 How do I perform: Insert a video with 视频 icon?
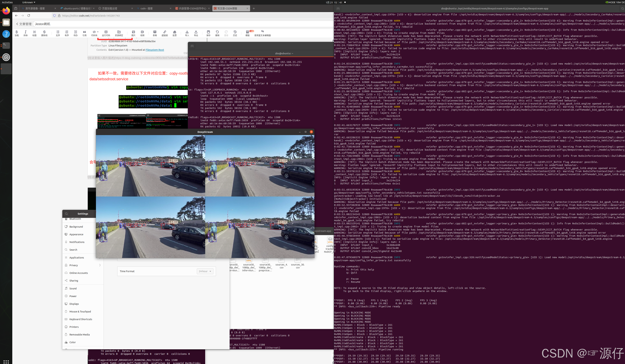pos(142,33)
